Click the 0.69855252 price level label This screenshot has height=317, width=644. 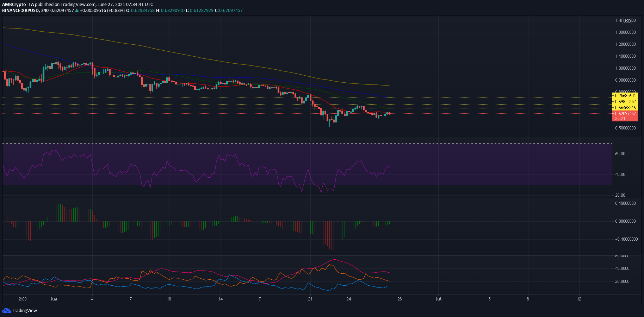pyautogui.click(x=625, y=102)
